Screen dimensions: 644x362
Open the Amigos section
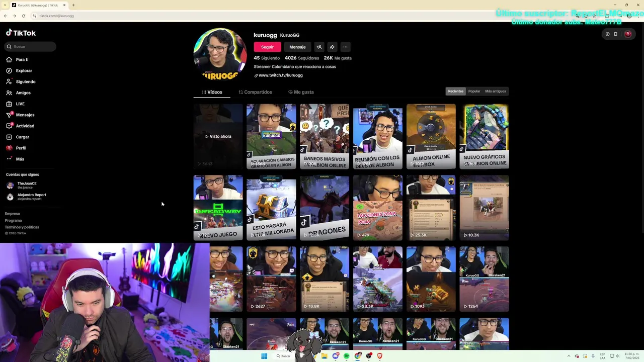(x=23, y=93)
